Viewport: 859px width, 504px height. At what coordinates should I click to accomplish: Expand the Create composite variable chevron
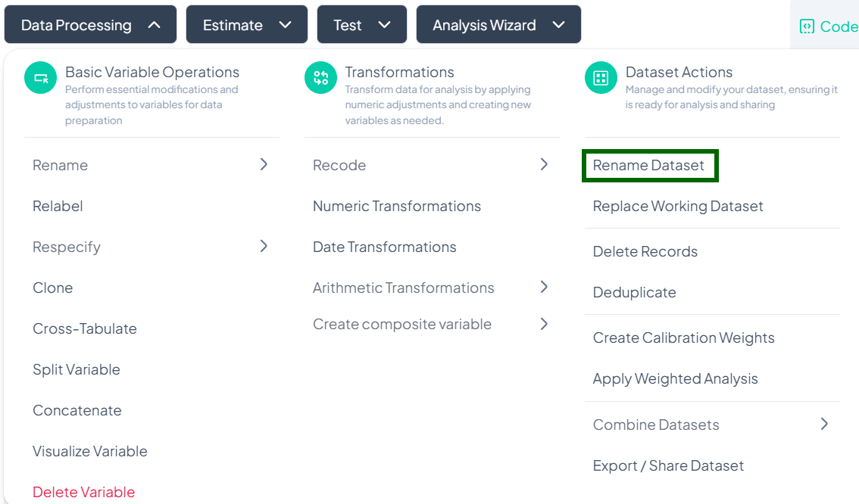tap(544, 324)
